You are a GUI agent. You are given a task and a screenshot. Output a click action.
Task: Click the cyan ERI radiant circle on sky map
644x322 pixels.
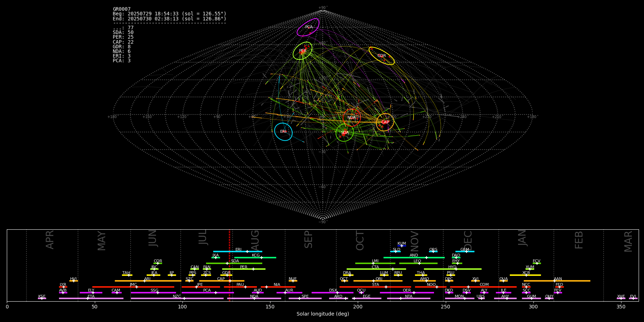click(x=283, y=132)
